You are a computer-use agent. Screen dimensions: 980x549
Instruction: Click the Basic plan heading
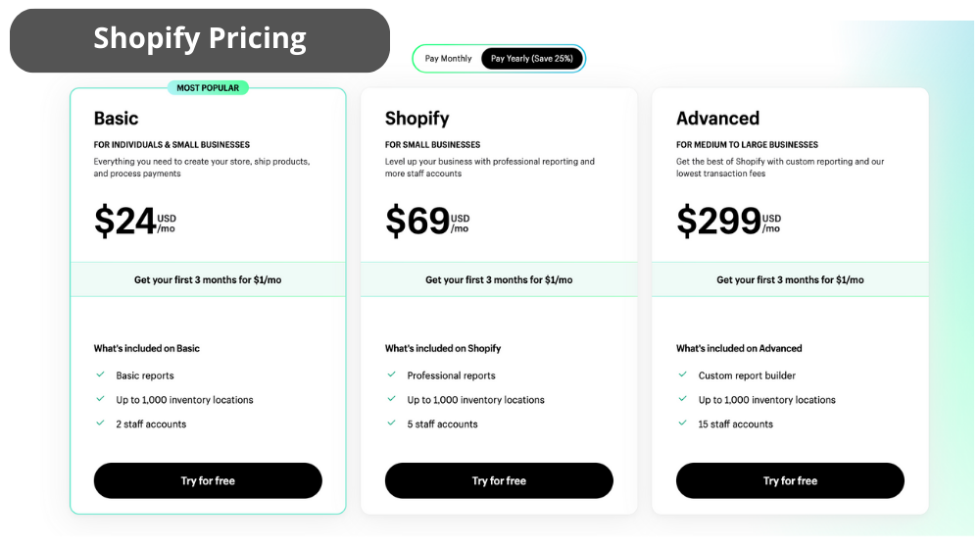click(x=117, y=119)
